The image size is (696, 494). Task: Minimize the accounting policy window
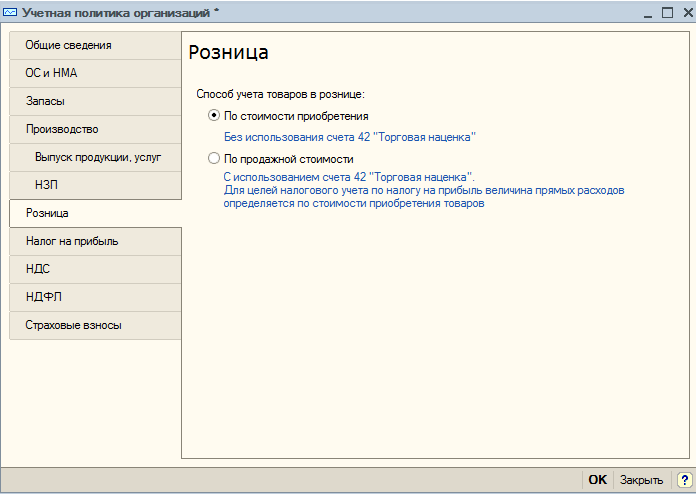pyautogui.click(x=648, y=13)
